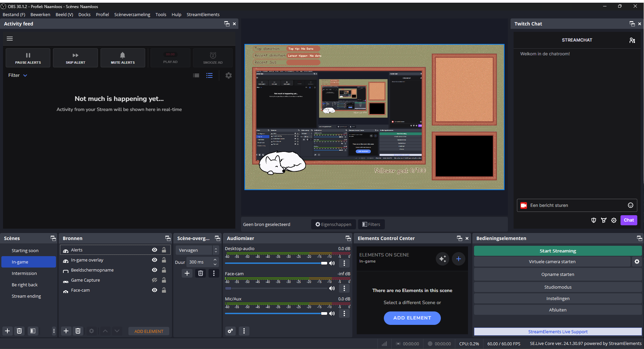Open Activity feed settings gear
Viewport: 644px width, 349px height.
(x=229, y=75)
